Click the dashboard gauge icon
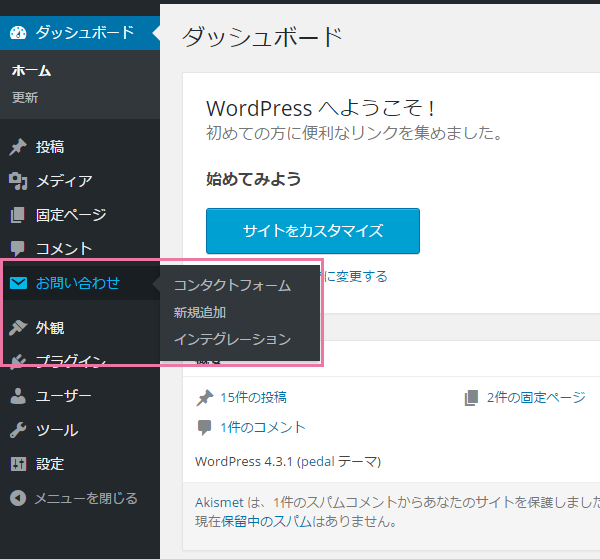 point(18,33)
